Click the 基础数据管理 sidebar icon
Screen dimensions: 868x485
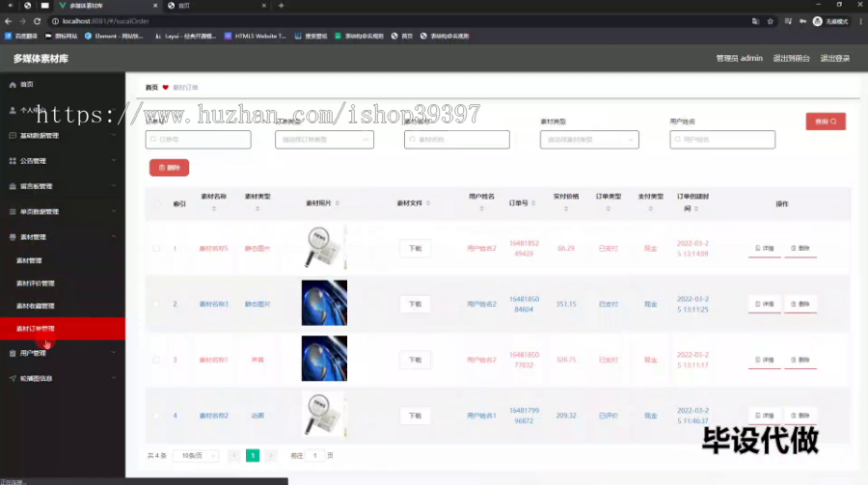pyautogui.click(x=13, y=136)
